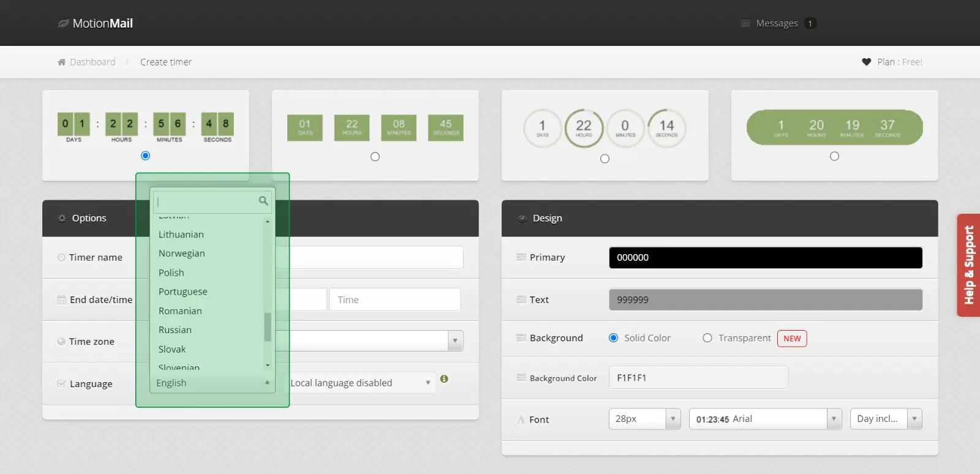Viewport: 980px width, 474px height.
Task: Open the Local language disabled dropdown
Action: point(360,383)
